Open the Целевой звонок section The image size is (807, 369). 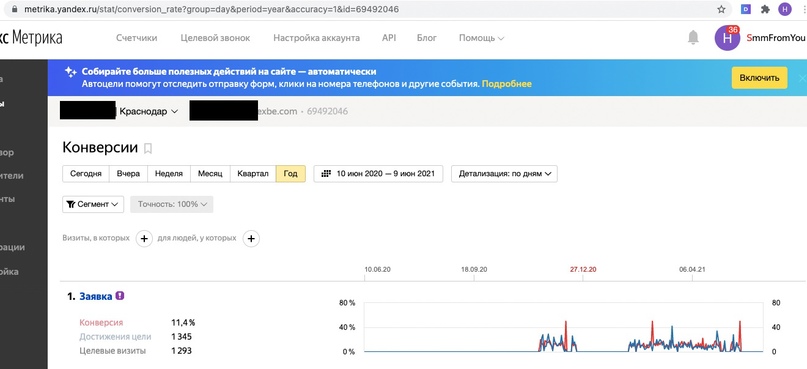point(215,38)
